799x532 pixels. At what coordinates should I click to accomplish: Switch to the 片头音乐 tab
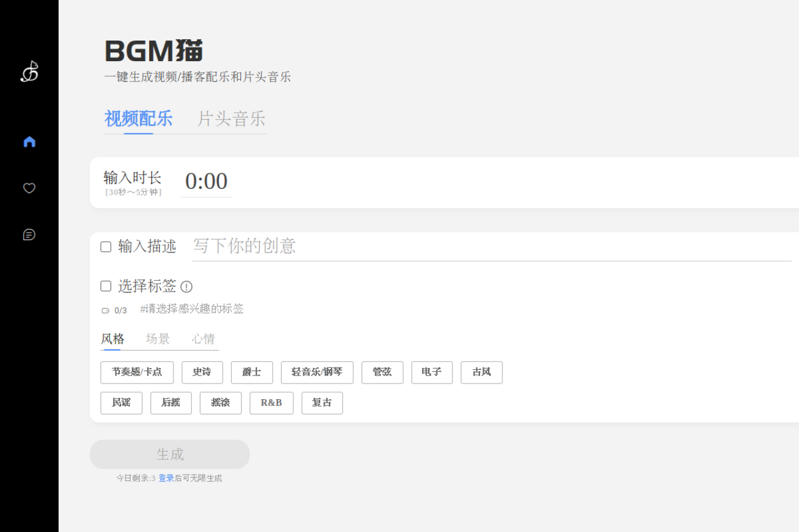click(x=231, y=118)
